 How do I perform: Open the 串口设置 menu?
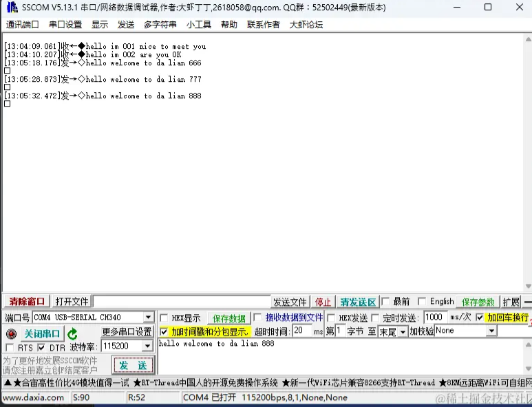65,25
